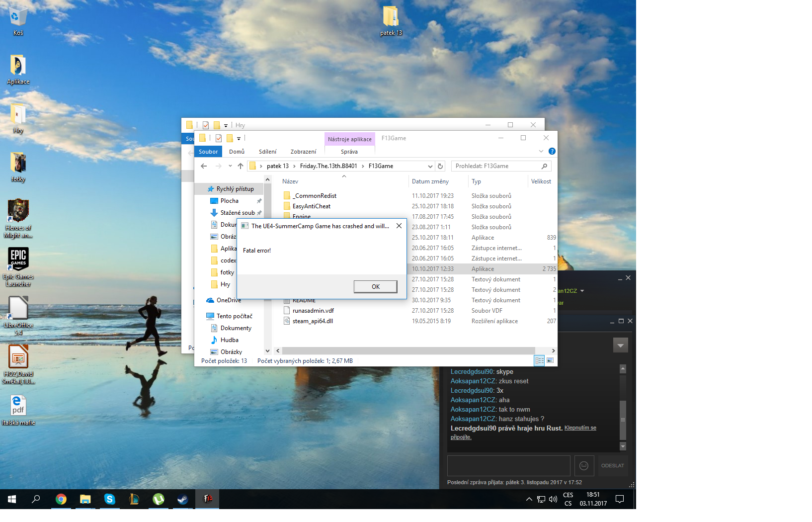
Task: Sort files by Datum změny column
Action: click(430, 181)
